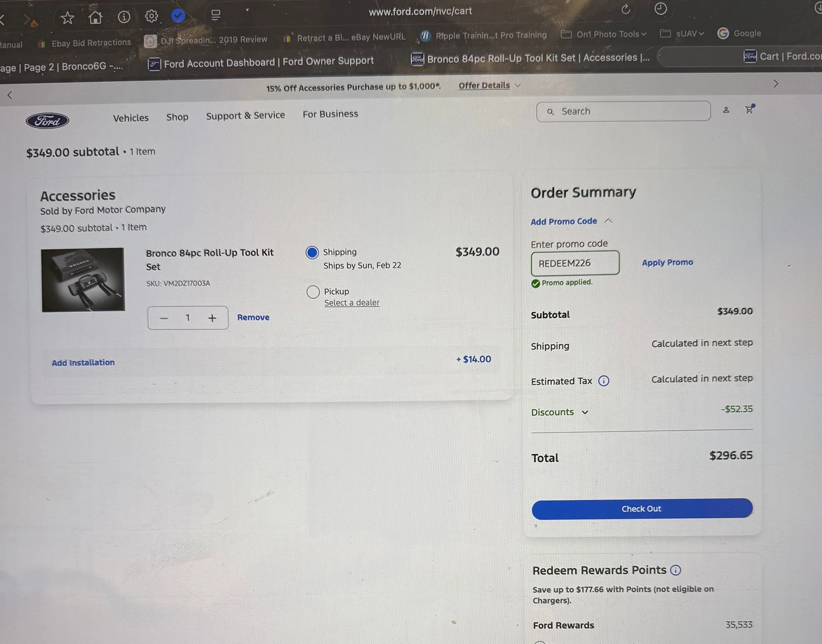
Task: Open Retract a Bid eBay bookmark
Action: 344,37
